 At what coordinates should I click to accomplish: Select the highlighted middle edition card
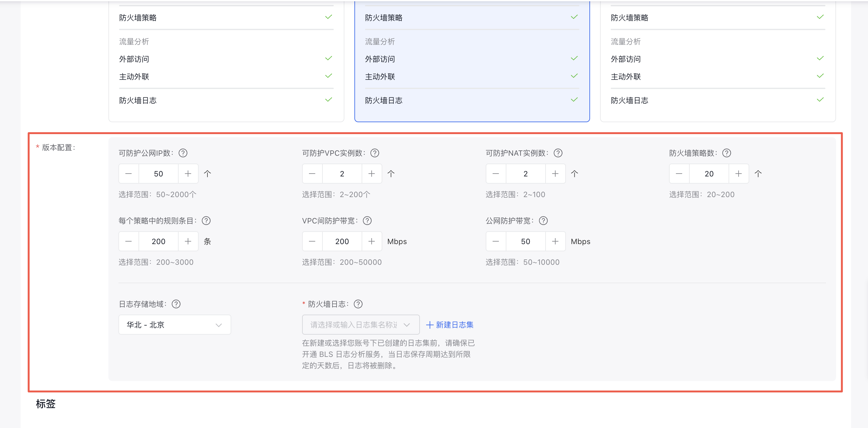(x=472, y=61)
